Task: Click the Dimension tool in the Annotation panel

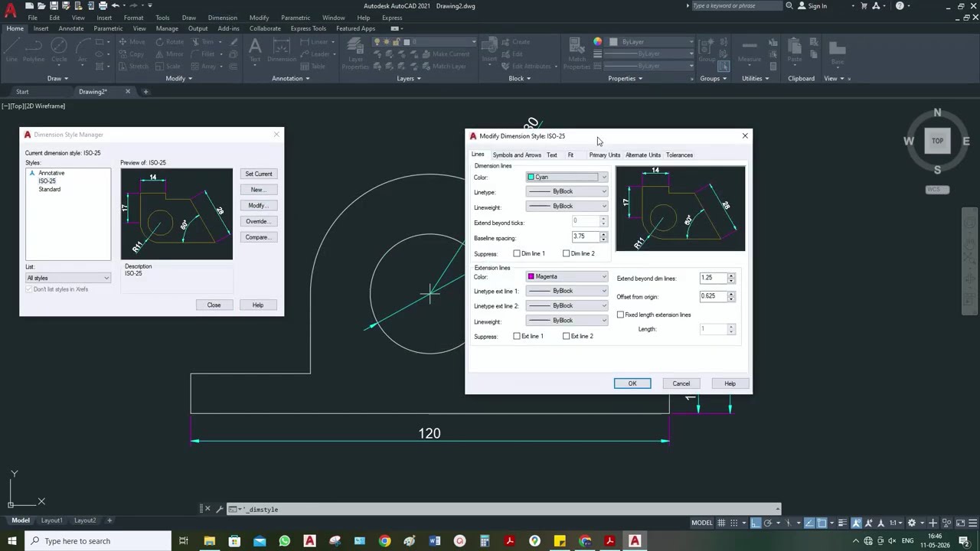Action: click(x=281, y=50)
